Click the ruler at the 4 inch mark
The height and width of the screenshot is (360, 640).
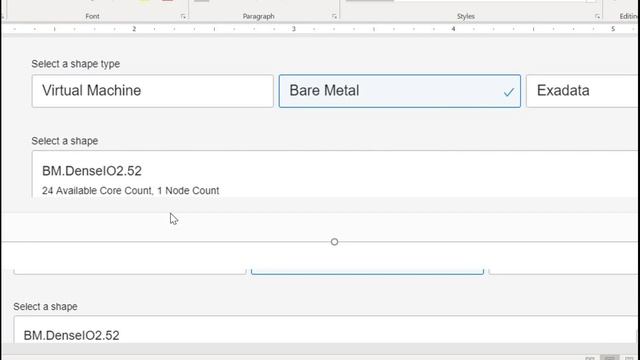pyautogui.click(x=453, y=29)
